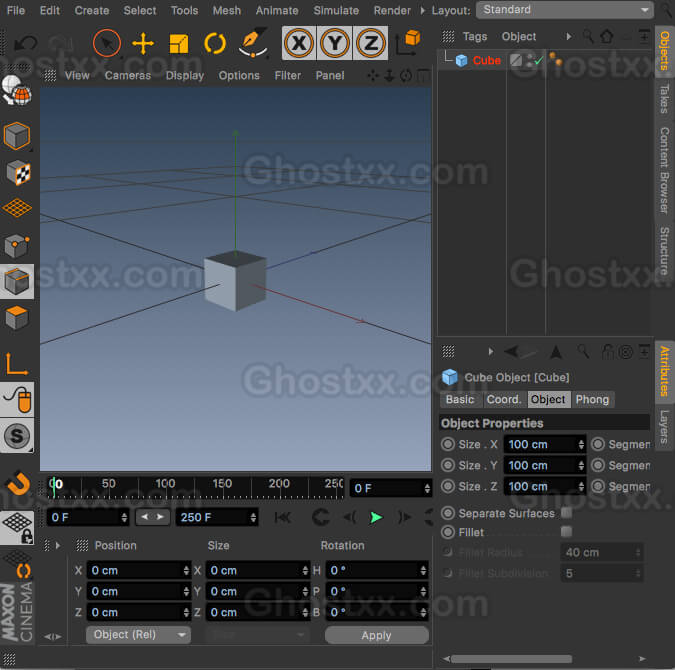Switch to the Basic attributes tab
The width and height of the screenshot is (675, 670).
tap(460, 399)
